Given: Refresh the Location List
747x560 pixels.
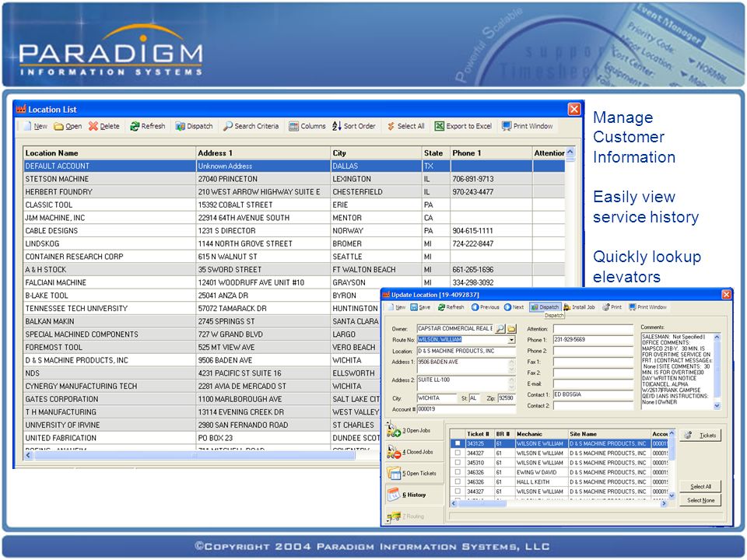Looking at the screenshot, I should tap(147, 126).
